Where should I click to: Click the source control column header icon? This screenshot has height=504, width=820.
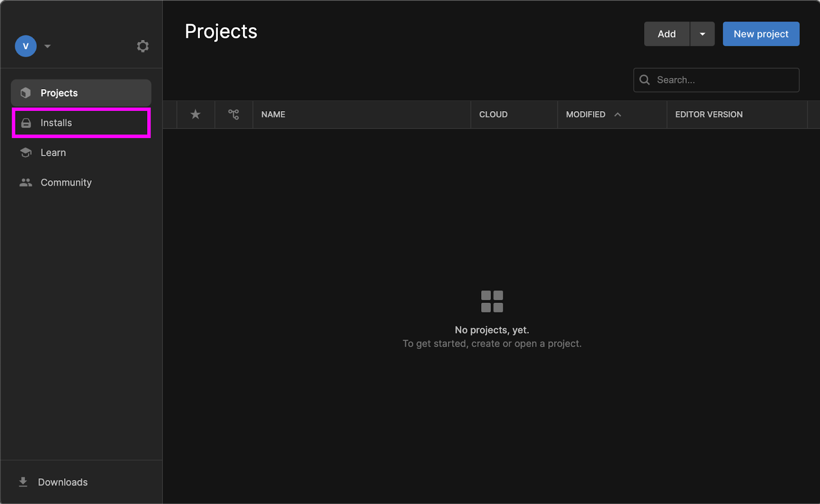coord(234,114)
